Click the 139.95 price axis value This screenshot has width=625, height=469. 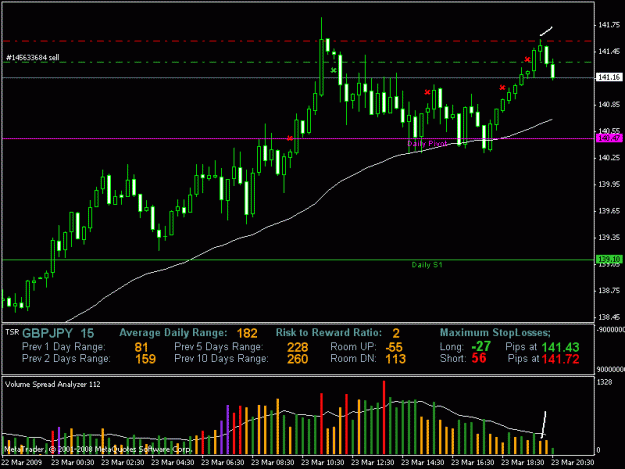609,184
